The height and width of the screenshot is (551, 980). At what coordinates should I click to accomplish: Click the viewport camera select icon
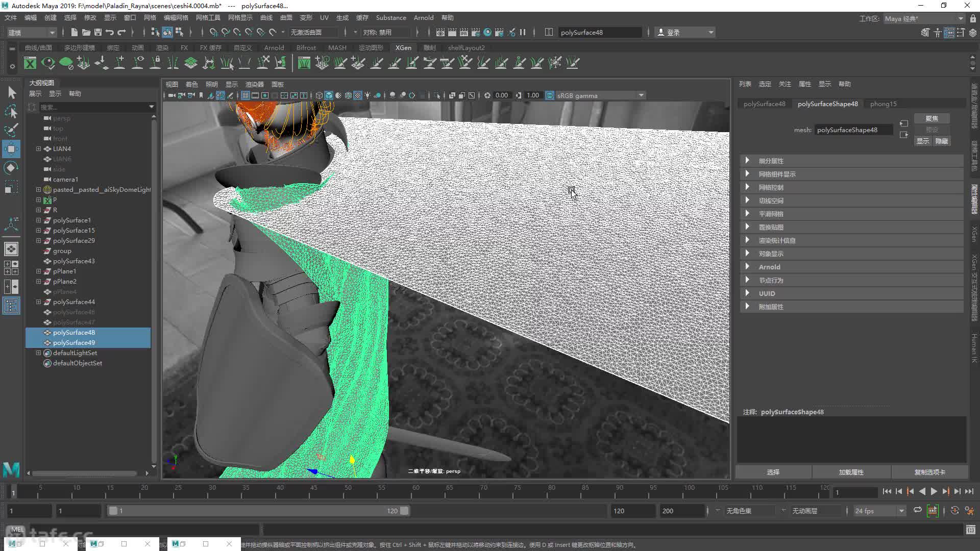tap(171, 95)
